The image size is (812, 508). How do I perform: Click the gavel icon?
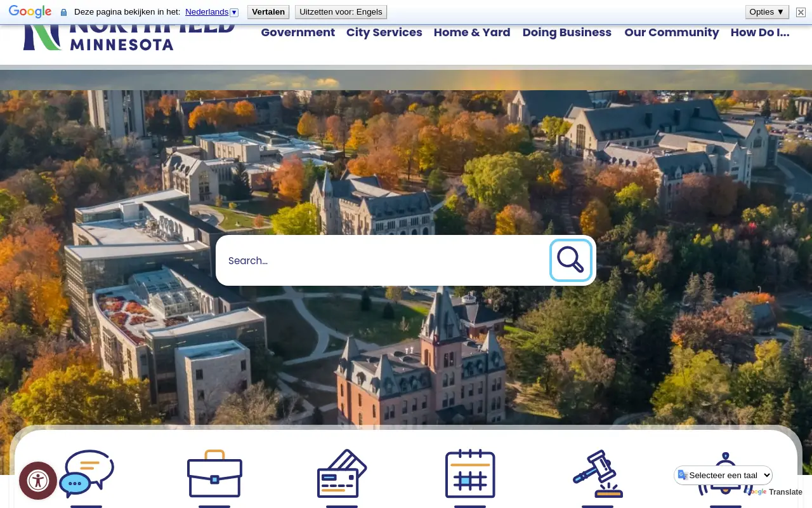pos(598,474)
